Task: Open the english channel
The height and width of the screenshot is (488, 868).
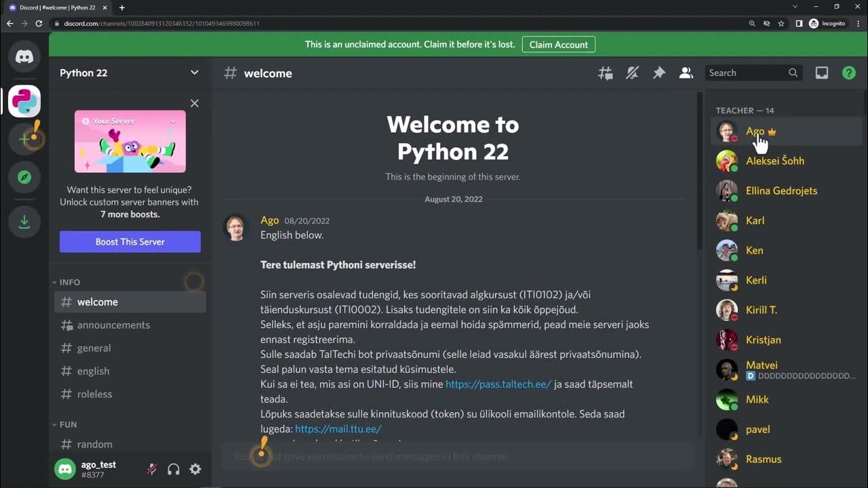Action: pos(130,371)
